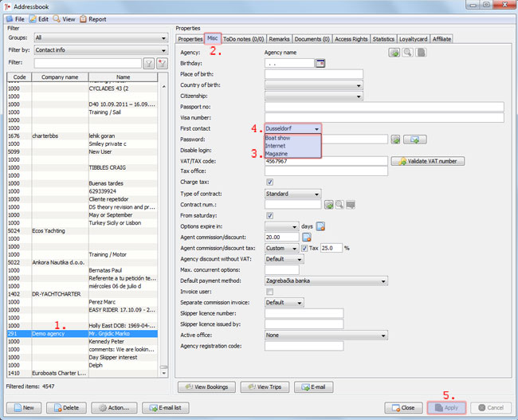Click the Apply button
518x420 pixels.
point(446,408)
